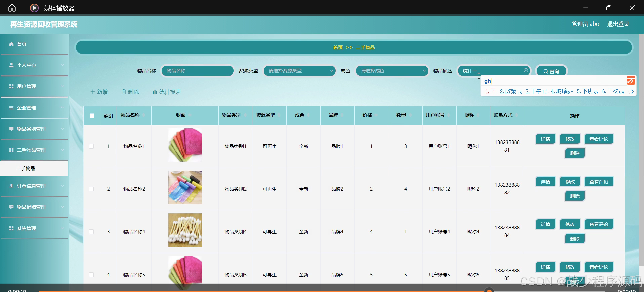Click 详情 for row 物品名称1
The height and width of the screenshot is (292, 644).
[x=546, y=139]
